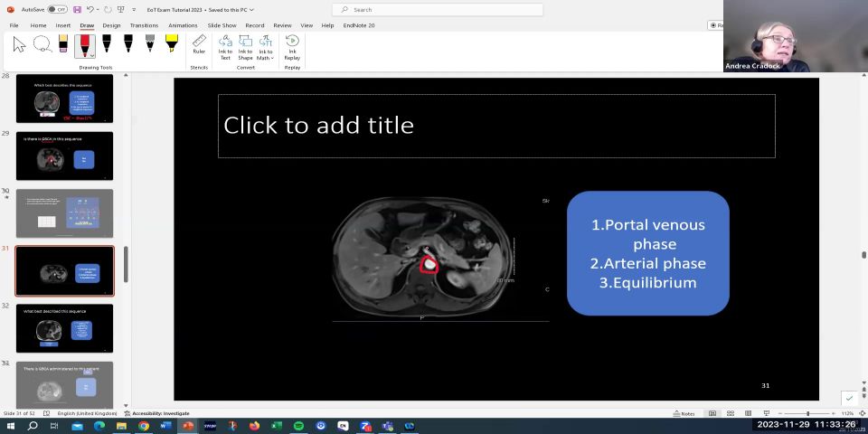Image resolution: width=868 pixels, height=434 pixels.
Task: Select the Lasso Select tool
Action: [x=41, y=45]
